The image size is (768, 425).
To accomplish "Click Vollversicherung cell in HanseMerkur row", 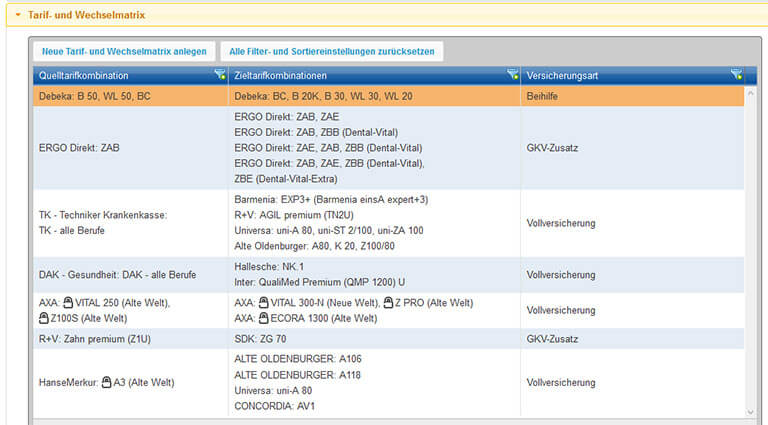I will [632, 382].
